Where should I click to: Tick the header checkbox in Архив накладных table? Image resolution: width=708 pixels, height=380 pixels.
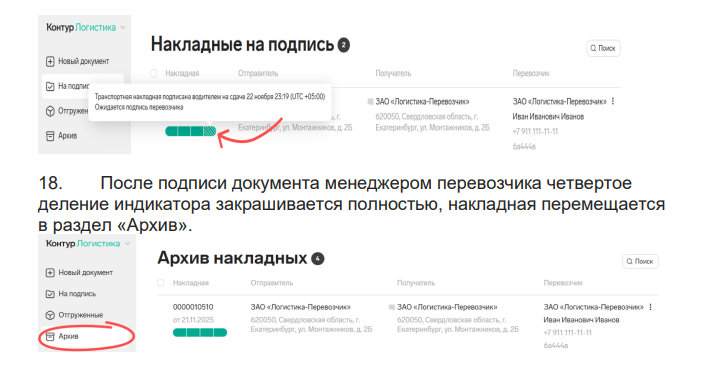coord(161,283)
